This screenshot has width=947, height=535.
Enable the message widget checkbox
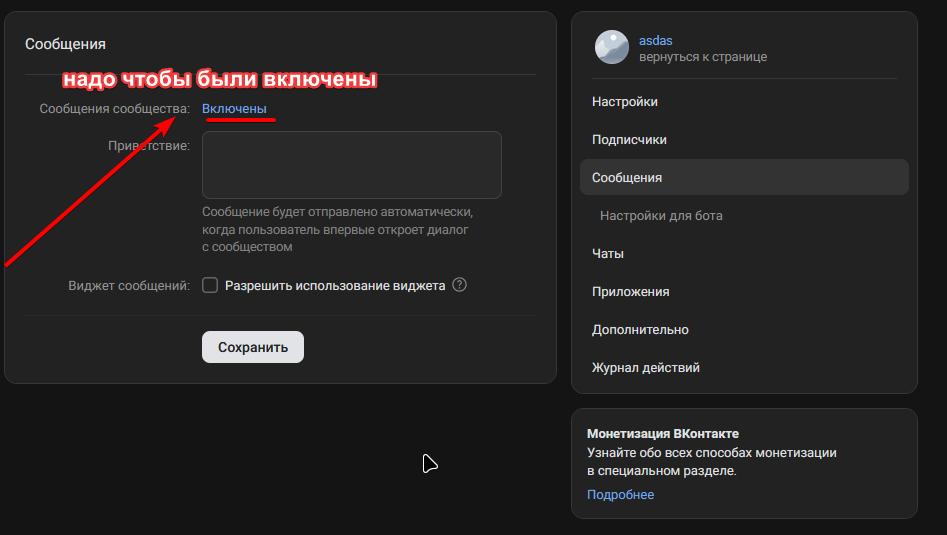tap(210, 285)
